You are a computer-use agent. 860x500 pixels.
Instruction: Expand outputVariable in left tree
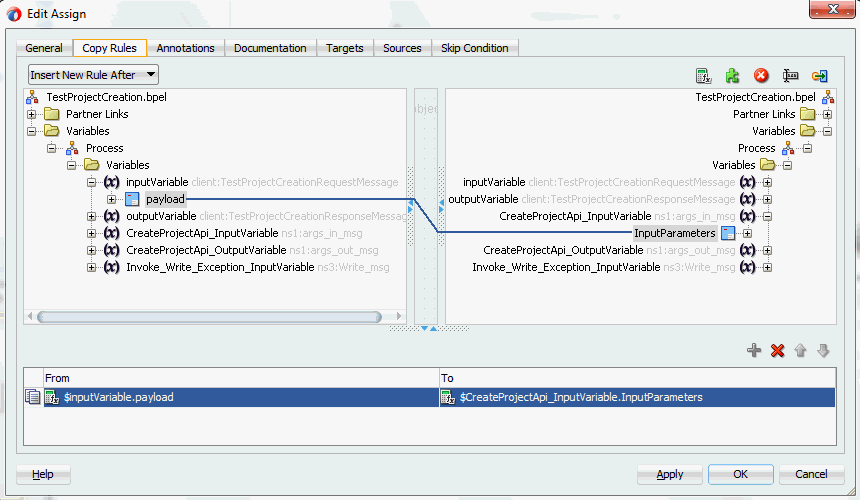coord(92,217)
